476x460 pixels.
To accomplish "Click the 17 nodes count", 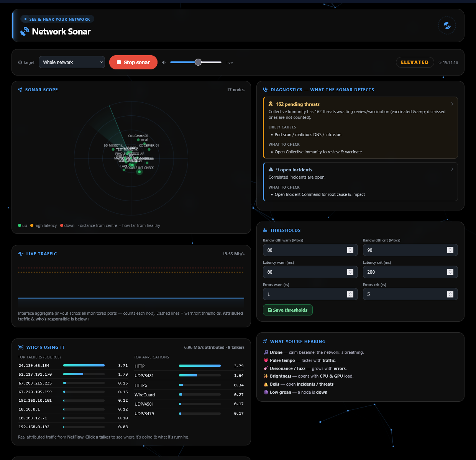I will pyautogui.click(x=236, y=90).
